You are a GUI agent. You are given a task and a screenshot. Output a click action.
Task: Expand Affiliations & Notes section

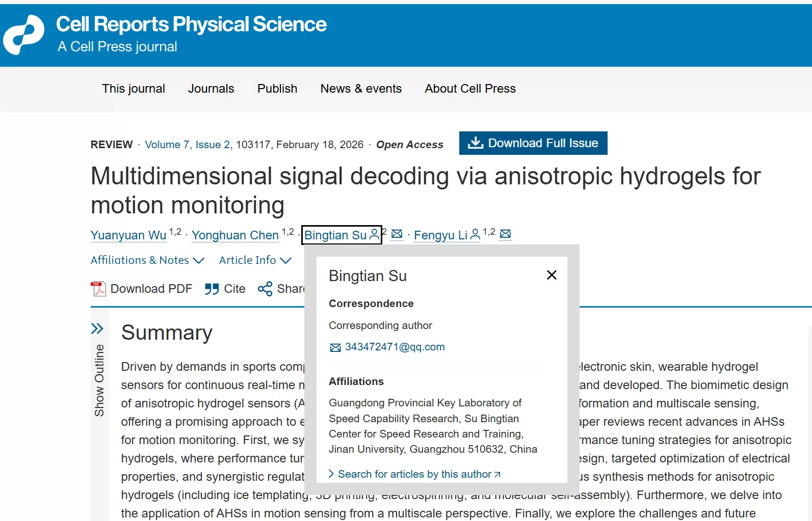coord(147,260)
